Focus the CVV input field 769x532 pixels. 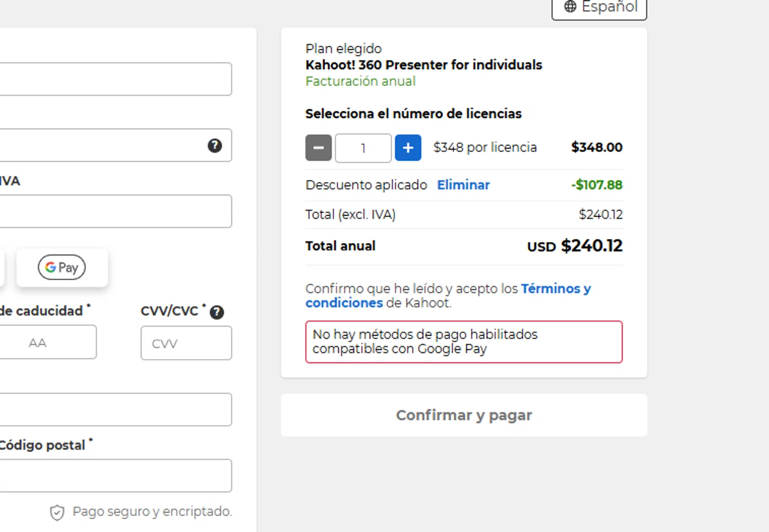186,343
